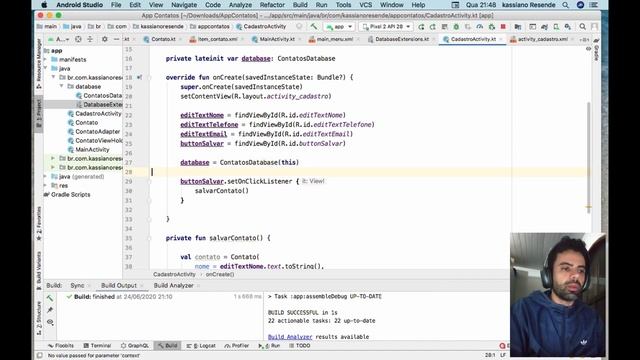Viewport: 640px width, 360px height.
Task: Click the 28:1 cursor position in status bar
Action: coord(490,356)
